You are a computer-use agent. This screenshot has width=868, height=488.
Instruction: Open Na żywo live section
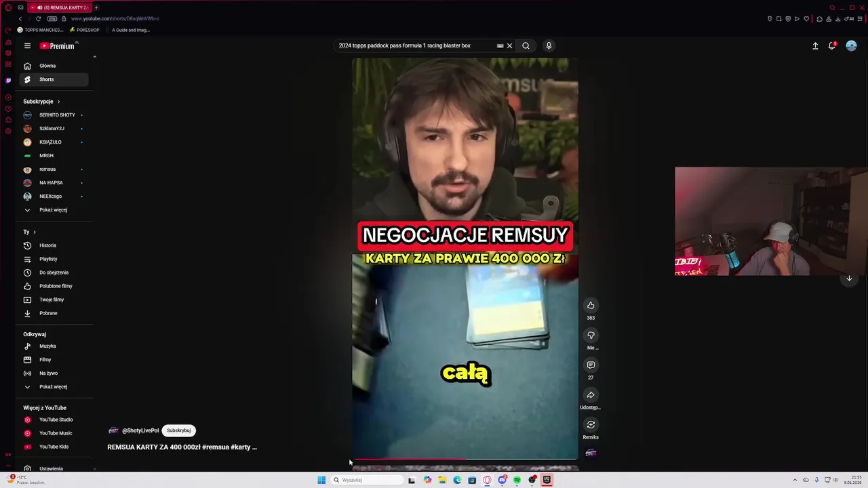(54, 373)
